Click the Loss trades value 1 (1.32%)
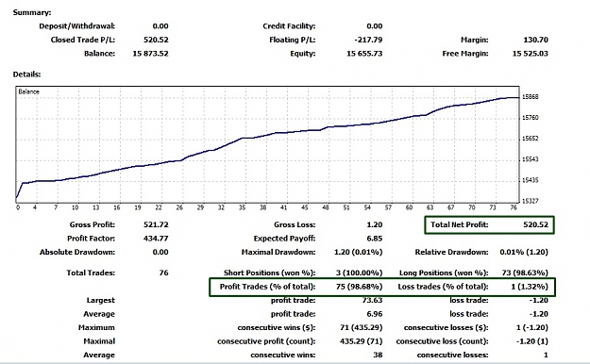Image resolution: width=590 pixels, height=364 pixels. [530, 287]
